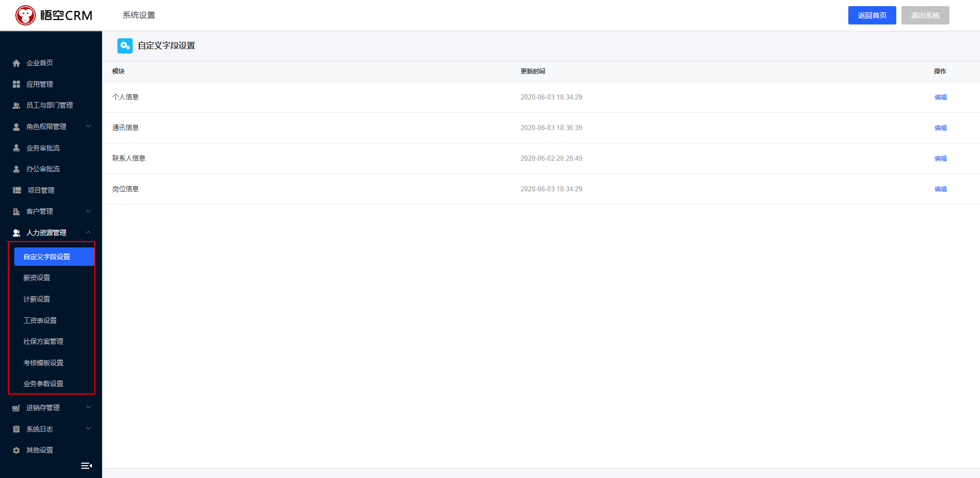The height and width of the screenshot is (478, 980).
Task: Click the 个人信息 module cell
Action: (x=126, y=97)
